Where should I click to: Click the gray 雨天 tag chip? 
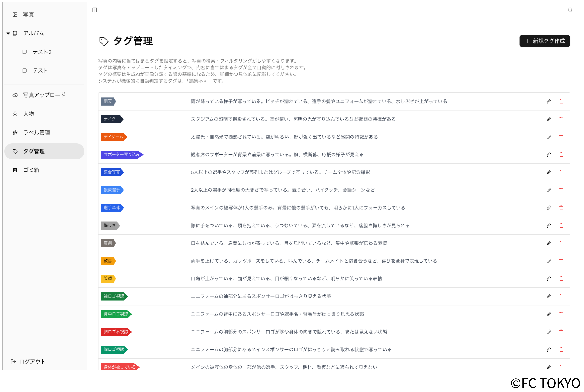click(x=108, y=102)
